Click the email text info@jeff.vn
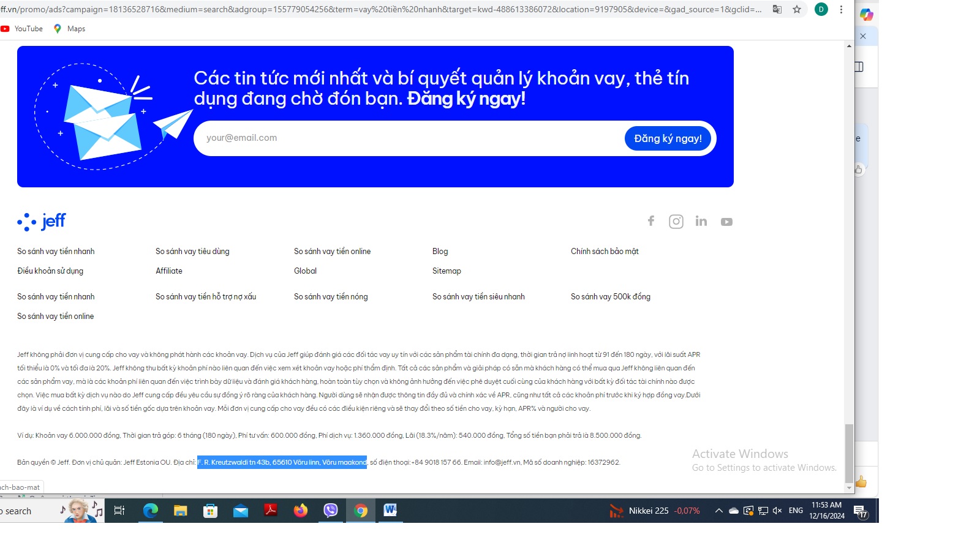980x551 pixels. coord(502,462)
